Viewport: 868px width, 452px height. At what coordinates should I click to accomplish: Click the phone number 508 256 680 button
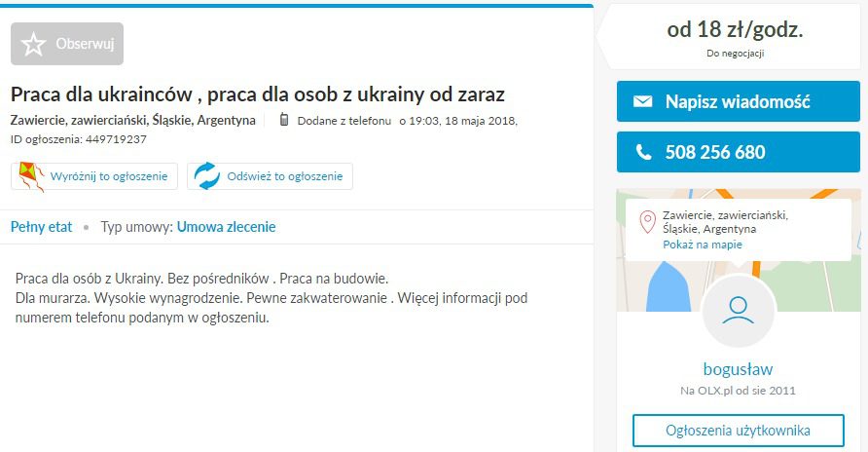(x=739, y=152)
